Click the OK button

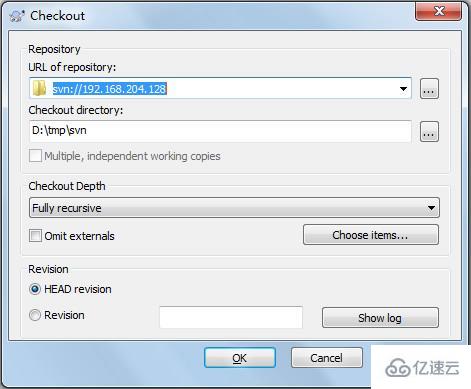click(240, 358)
